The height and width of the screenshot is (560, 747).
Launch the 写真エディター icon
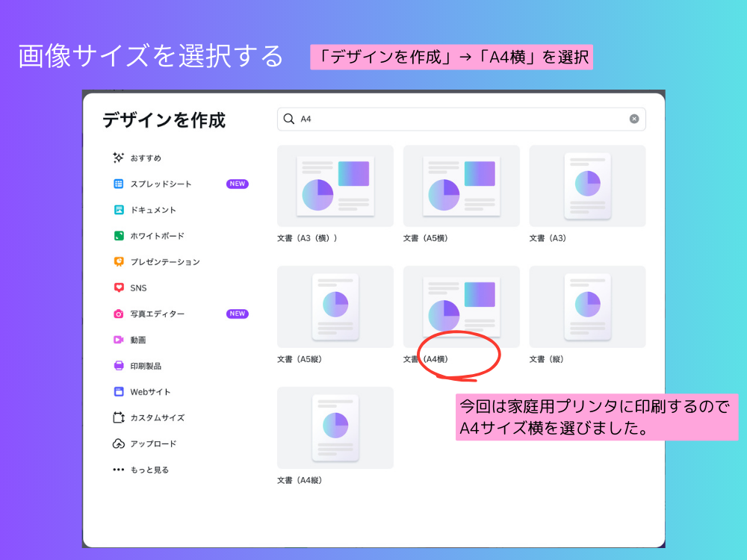coord(118,314)
